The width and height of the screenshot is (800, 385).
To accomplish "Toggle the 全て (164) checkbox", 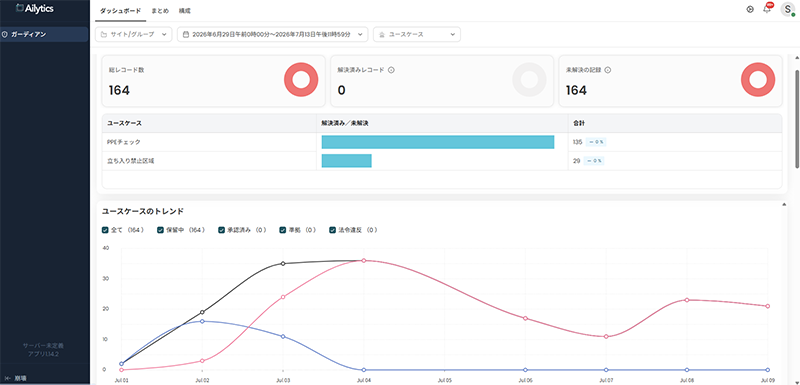I will click(x=105, y=230).
